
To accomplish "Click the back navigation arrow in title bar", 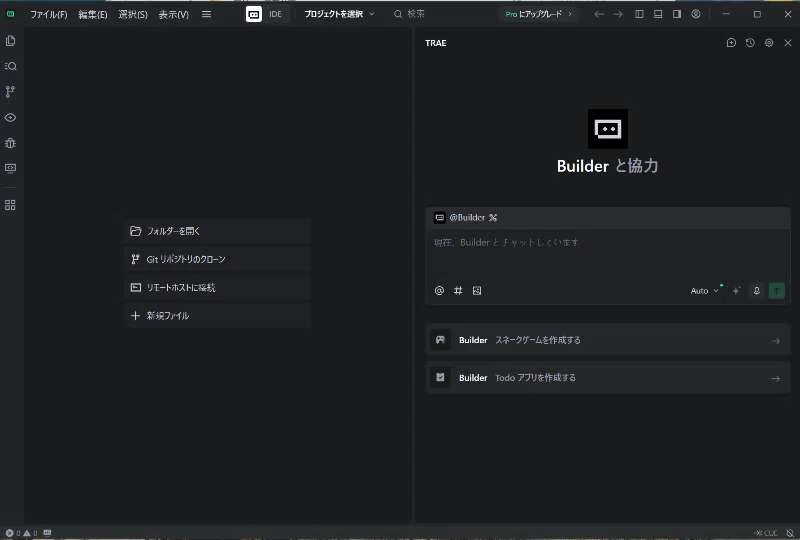I will 599,14.
